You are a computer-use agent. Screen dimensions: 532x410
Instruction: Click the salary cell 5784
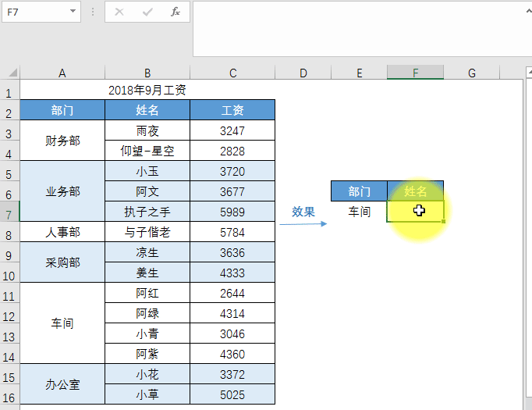tap(232, 232)
